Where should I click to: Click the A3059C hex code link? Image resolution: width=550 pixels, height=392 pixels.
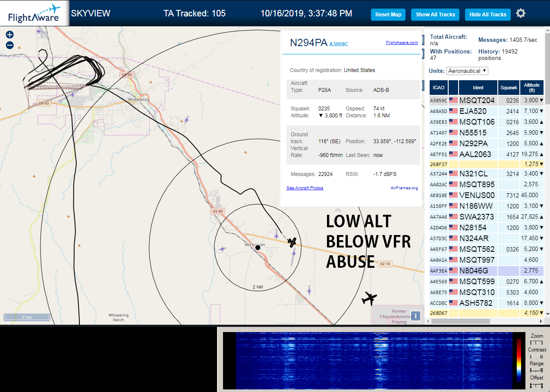pos(339,44)
